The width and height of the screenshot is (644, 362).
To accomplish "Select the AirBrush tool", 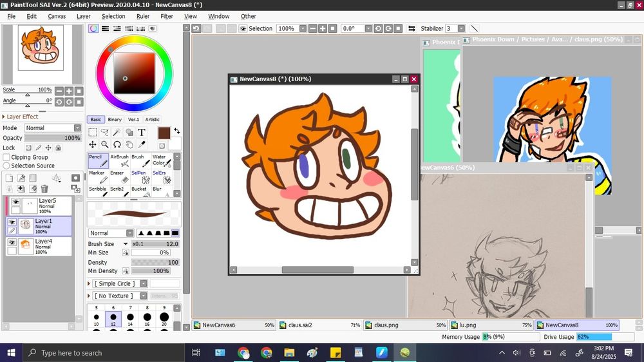I will coord(119,161).
